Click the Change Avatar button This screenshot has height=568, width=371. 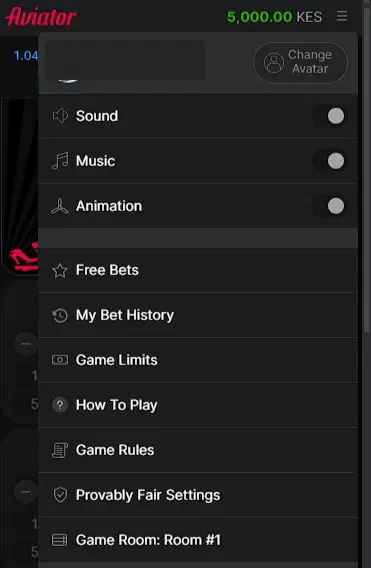point(300,62)
